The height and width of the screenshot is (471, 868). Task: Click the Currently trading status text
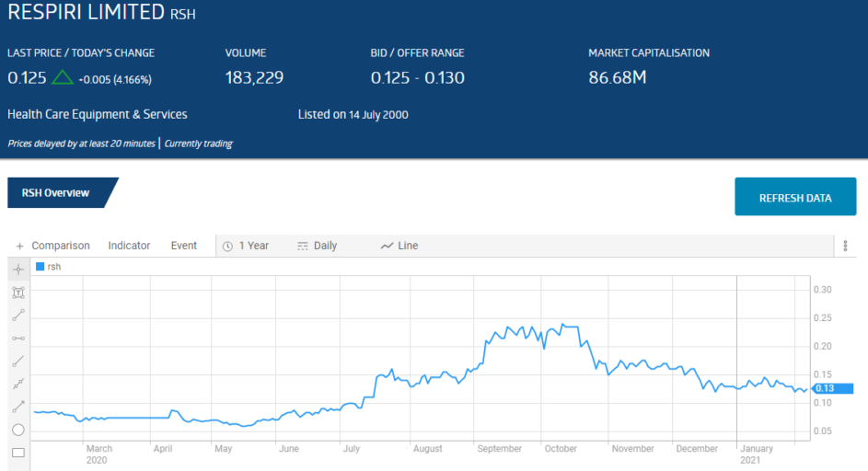pos(198,144)
